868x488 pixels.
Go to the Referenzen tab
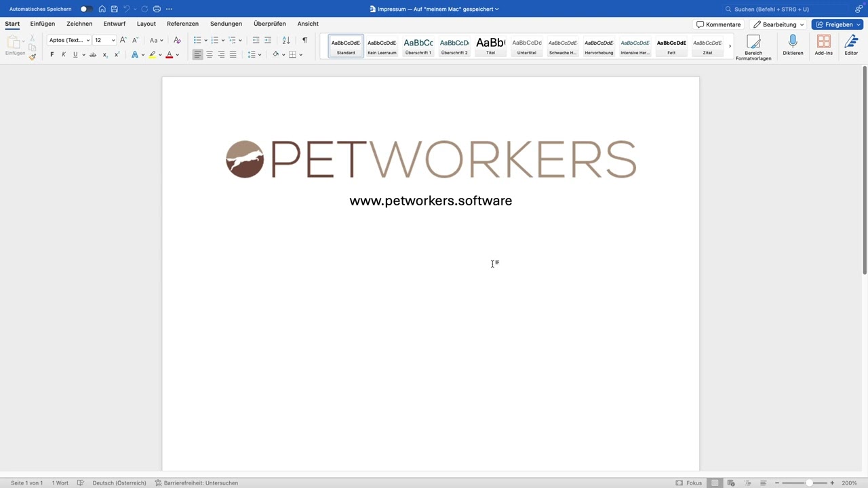(183, 24)
